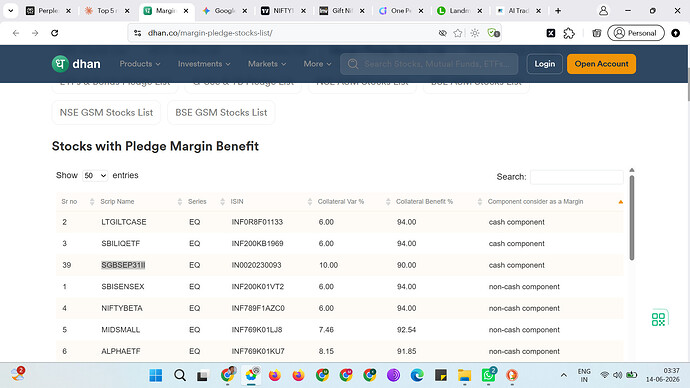Sort table by Scrip Name column
This screenshot has width=690, height=388.
point(141,201)
